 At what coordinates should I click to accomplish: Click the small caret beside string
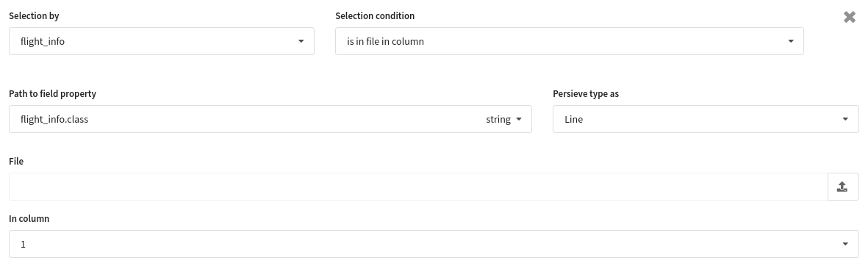click(x=519, y=119)
